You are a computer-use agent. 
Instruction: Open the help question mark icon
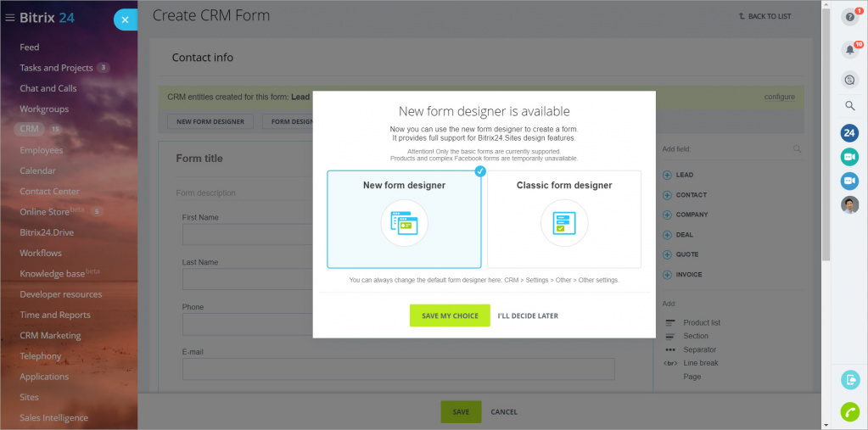pos(849,17)
